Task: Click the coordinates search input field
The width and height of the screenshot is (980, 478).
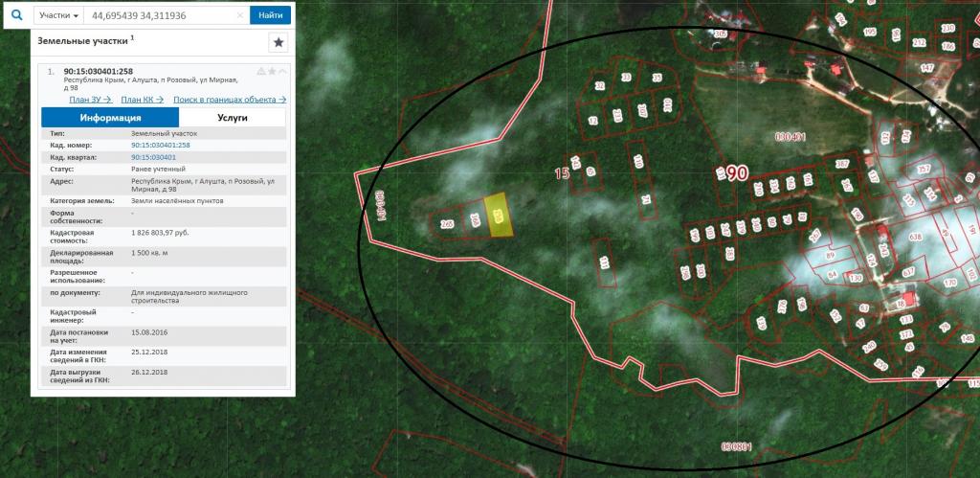Action: 158,15
